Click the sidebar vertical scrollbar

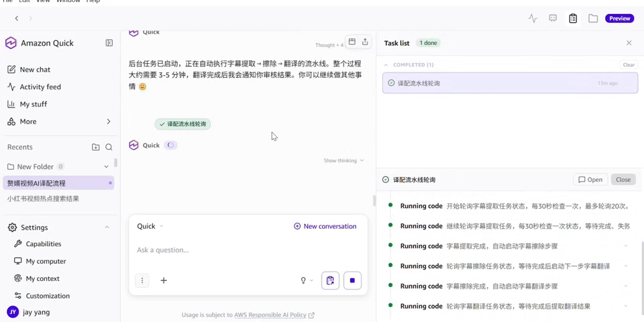click(x=116, y=162)
